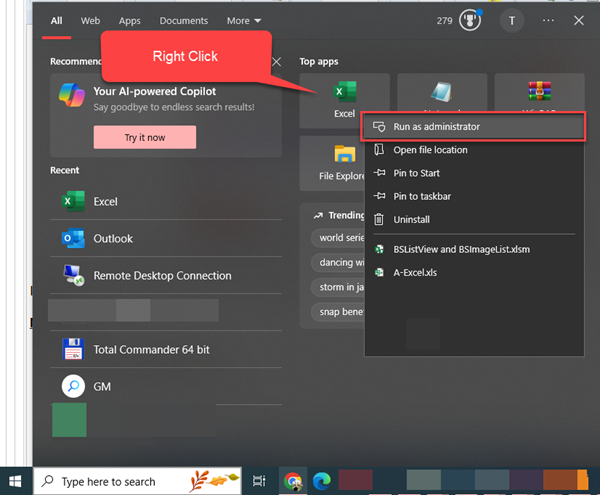The width and height of the screenshot is (600, 495).
Task: Launch Outlook from the Recent list
Action: pyautogui.click(x=112, y=239)
